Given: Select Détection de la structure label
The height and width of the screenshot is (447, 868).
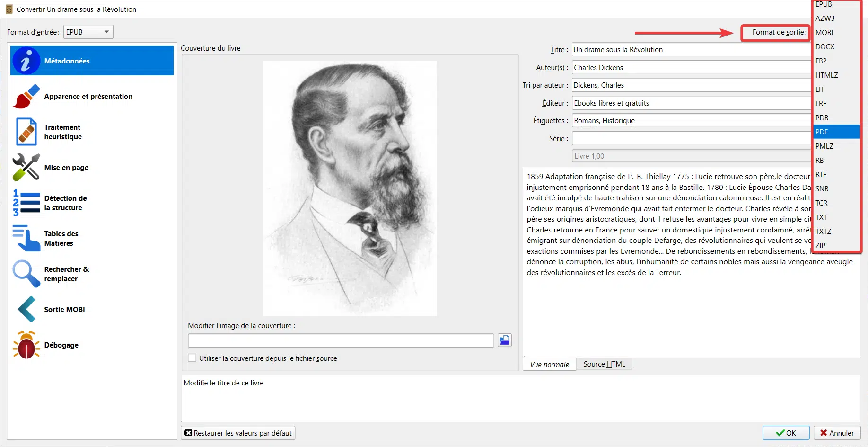Looking at the screenshot, I should tap(65, 203).
